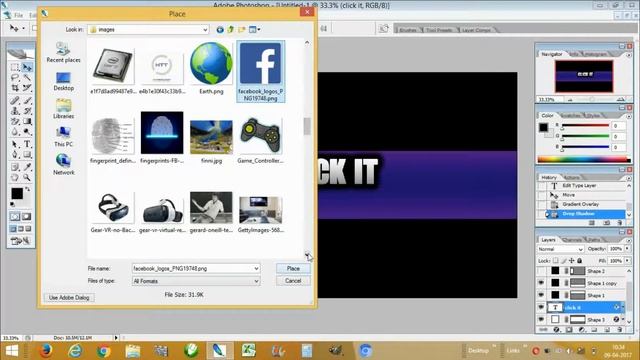Open layer blend mode Normal dropdown

tap(560, 249)
